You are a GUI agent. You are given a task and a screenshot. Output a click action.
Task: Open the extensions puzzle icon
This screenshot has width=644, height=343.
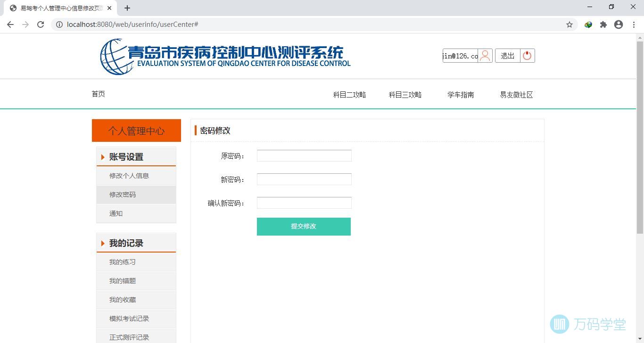[603, 24]
